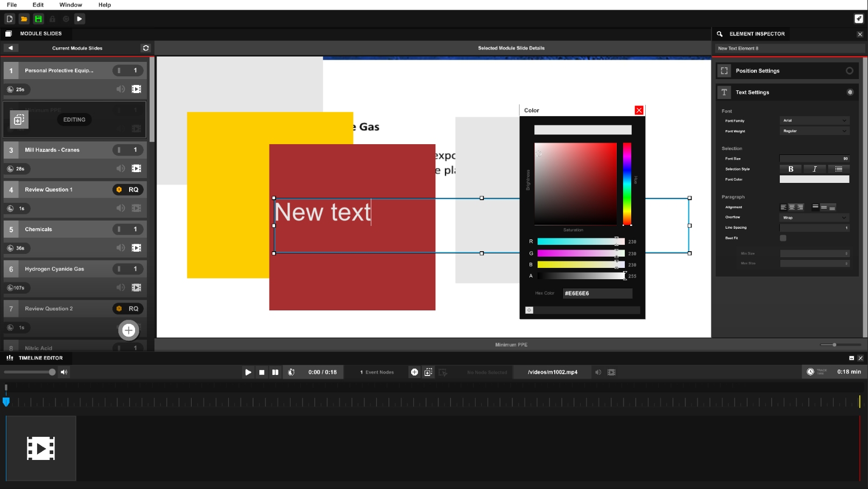Image resolution: width=868 pixels, height=489 pixels.
Task: Enable the Best Fit checkbox
Action: tap(783, 238)
